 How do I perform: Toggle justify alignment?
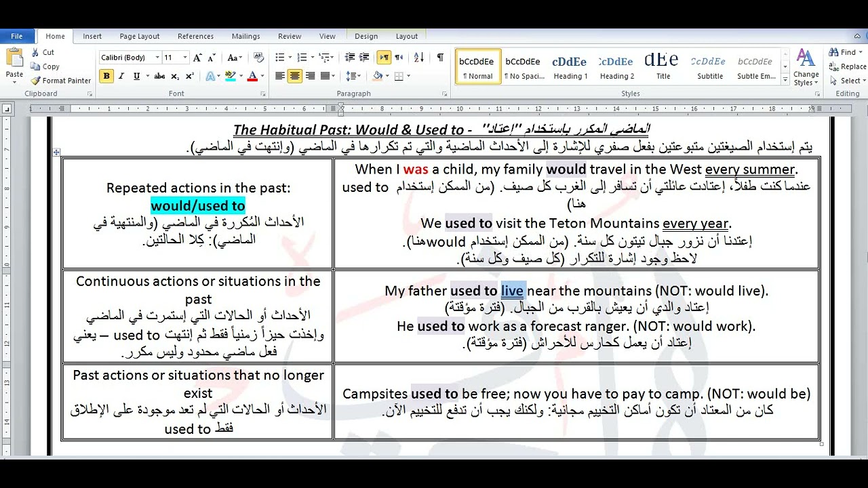click(325, 76)
